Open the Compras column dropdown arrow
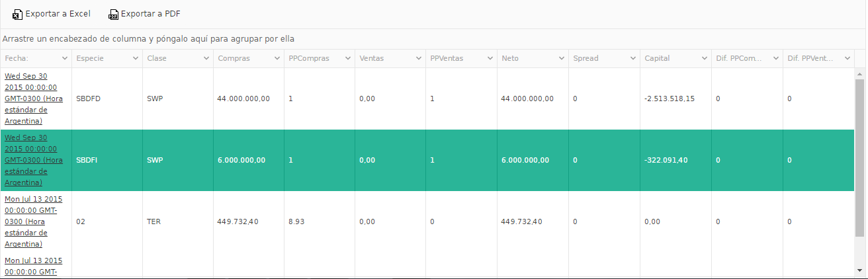 [x=277, y=58]
